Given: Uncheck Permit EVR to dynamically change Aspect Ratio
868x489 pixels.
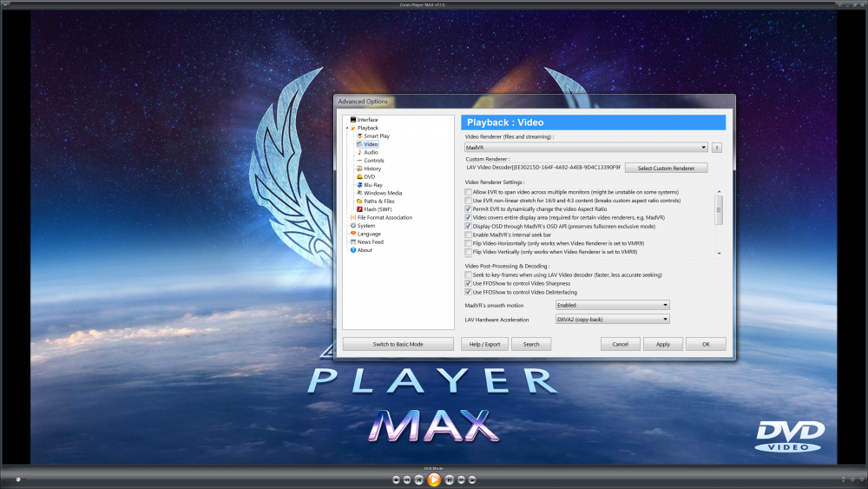Looking at the screenshot, I should pyautogui.click(x=469, y=208).
